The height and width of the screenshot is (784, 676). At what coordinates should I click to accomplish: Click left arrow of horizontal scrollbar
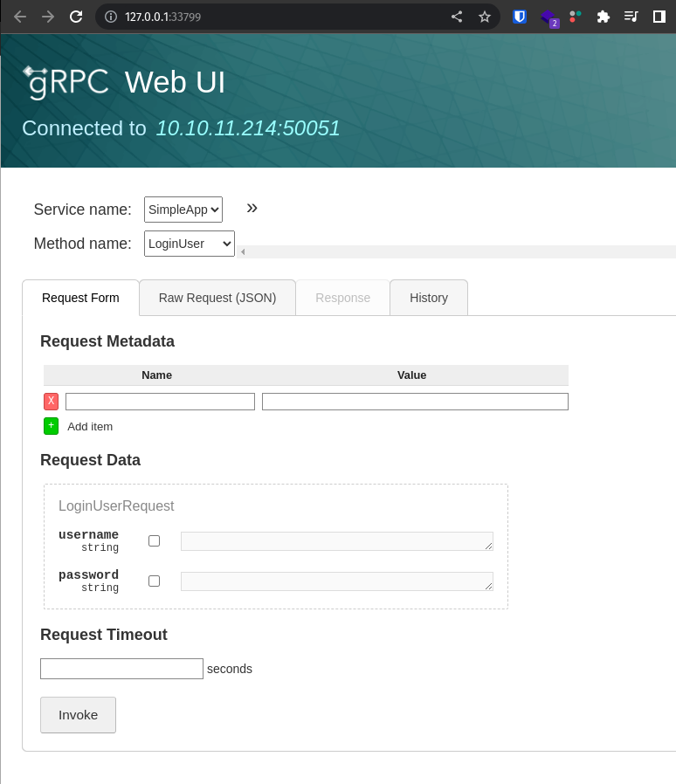pyautogui.click(x=243, y=252)
